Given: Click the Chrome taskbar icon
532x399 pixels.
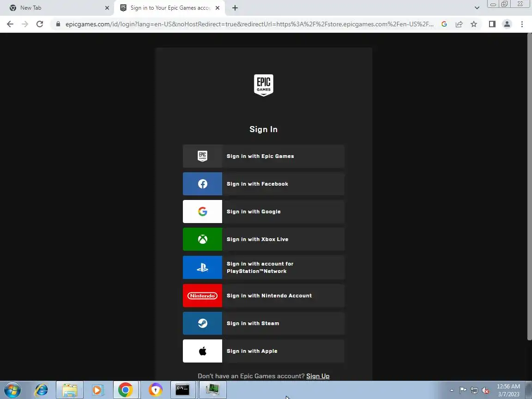Looking at the screenshot, I should click(126, 390).
